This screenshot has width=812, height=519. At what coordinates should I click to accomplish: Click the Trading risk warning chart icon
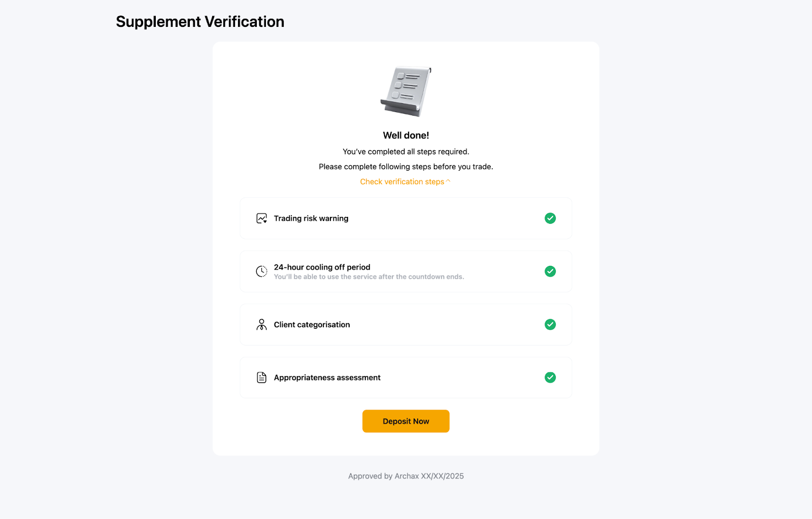coord(261,219)
